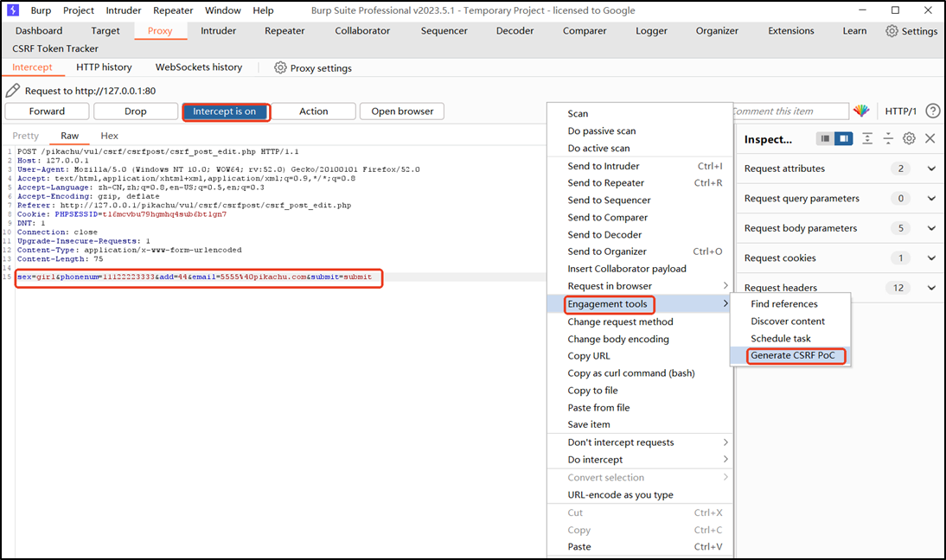Viewport: 946px width, 560px height.
Task: Open the Window menu
Action: point(222,10)
